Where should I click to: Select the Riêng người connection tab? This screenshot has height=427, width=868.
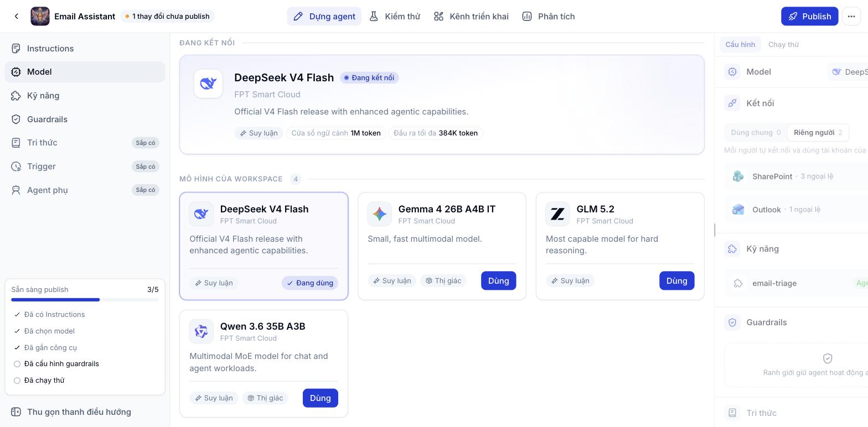click(818, 133)
